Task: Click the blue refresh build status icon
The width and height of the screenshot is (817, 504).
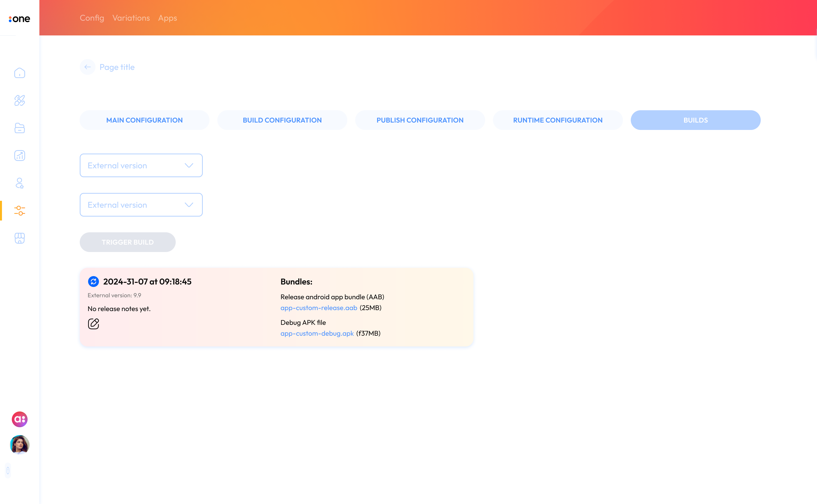Action: coord(93,282)
